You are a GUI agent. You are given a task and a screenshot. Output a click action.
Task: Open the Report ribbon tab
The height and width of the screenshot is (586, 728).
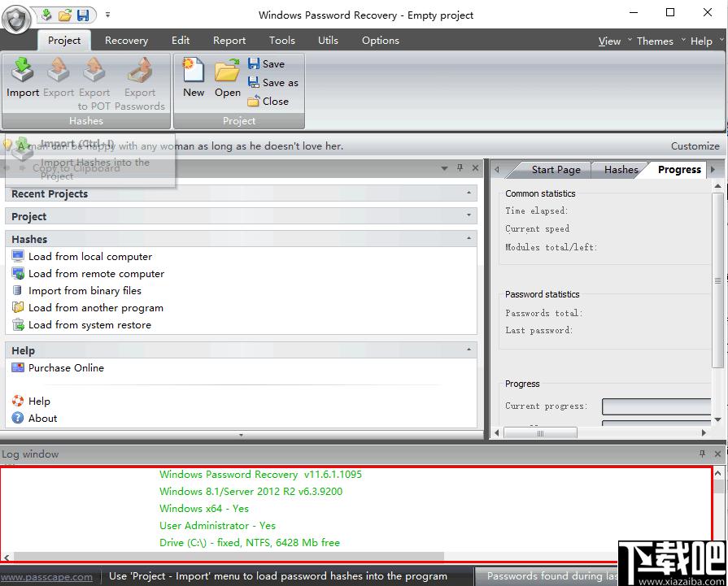click(229, 41)
